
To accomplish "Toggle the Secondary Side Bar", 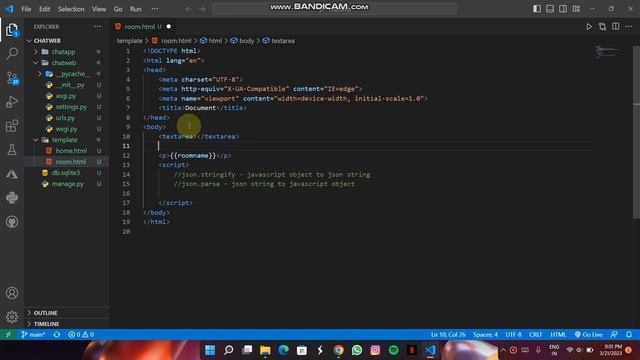I will pos(563,9).
